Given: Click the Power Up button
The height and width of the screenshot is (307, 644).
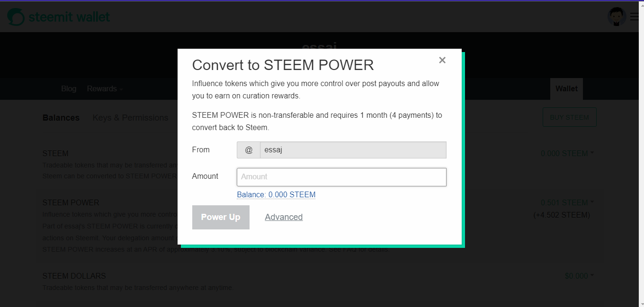Looking at the screenshot, I should pos(221,217).
